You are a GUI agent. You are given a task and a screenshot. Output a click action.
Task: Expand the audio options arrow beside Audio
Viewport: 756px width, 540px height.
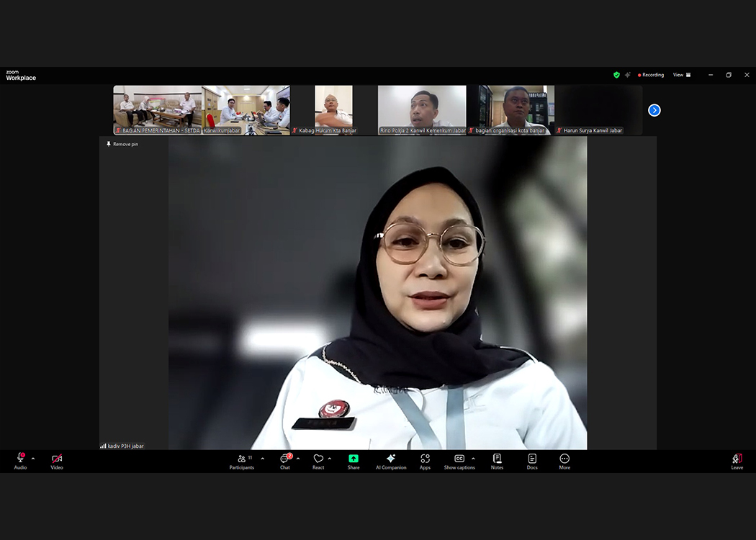click(x=33, y=459)
